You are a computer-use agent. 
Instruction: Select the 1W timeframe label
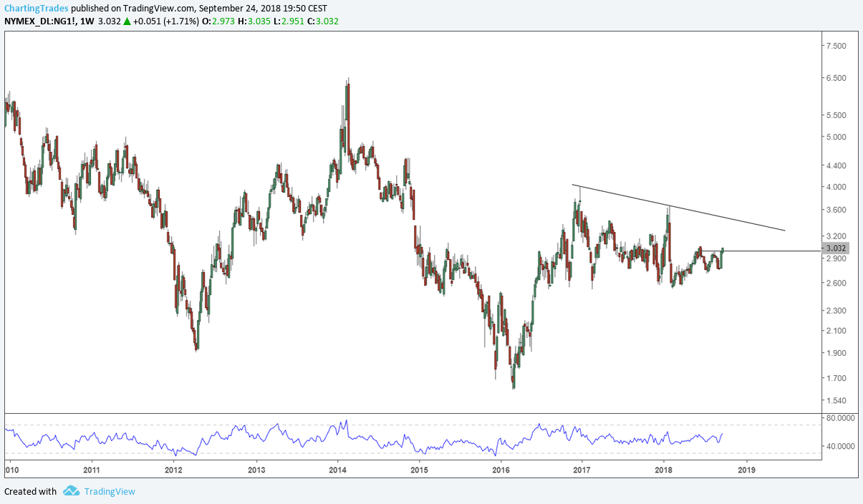(x=87, y=21)
